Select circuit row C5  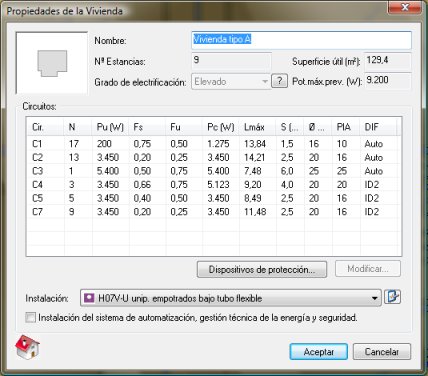point(213,198)
